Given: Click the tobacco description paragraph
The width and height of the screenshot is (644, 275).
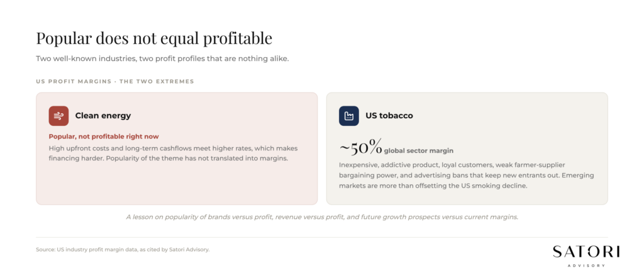Looking at the screenshot, I should tap(467, 175).
